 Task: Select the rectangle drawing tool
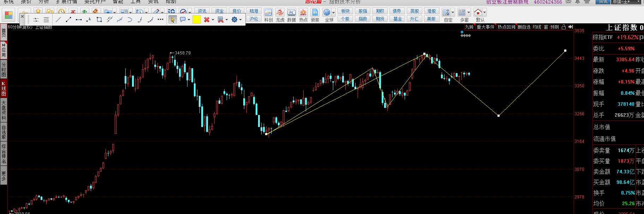tap(99, 19)
